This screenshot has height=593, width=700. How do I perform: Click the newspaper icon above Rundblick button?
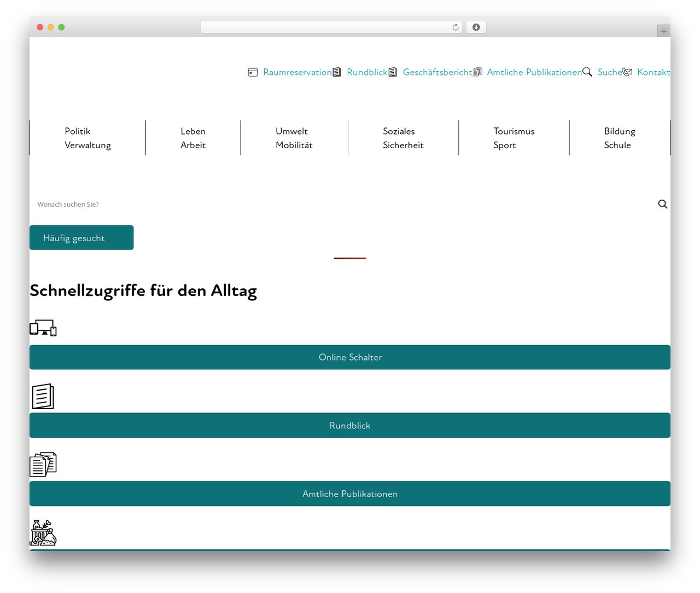point(43,396)
